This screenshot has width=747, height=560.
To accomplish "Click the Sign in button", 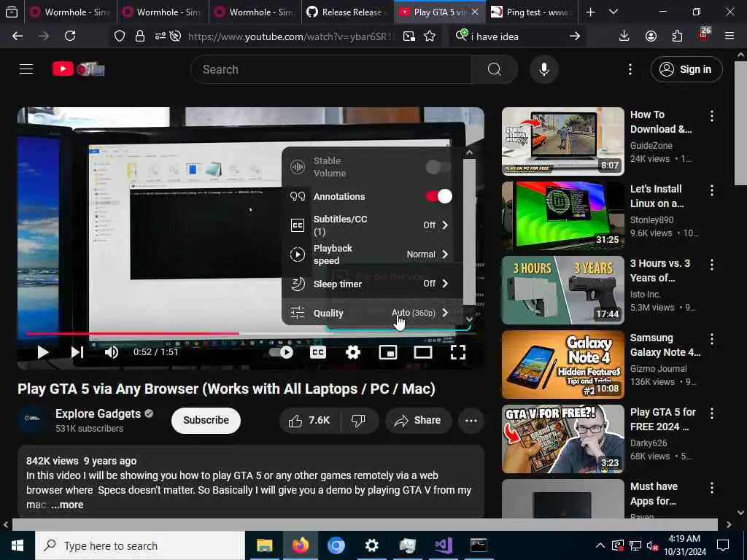I will (686, 69).
